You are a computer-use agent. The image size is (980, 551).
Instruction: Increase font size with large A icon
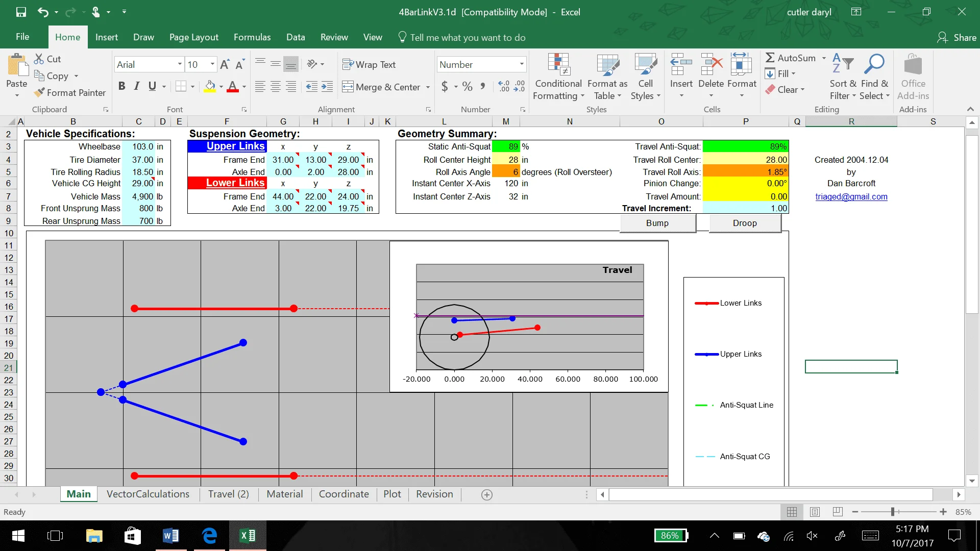(225, 64)
